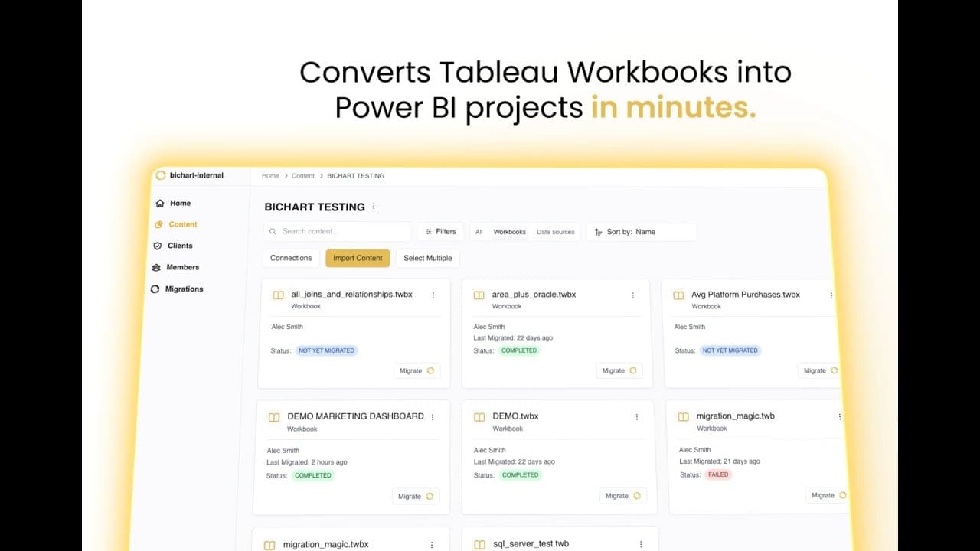
Task: Click the BICHART TESTING kebab menu icon
Action: coord(374,207)
